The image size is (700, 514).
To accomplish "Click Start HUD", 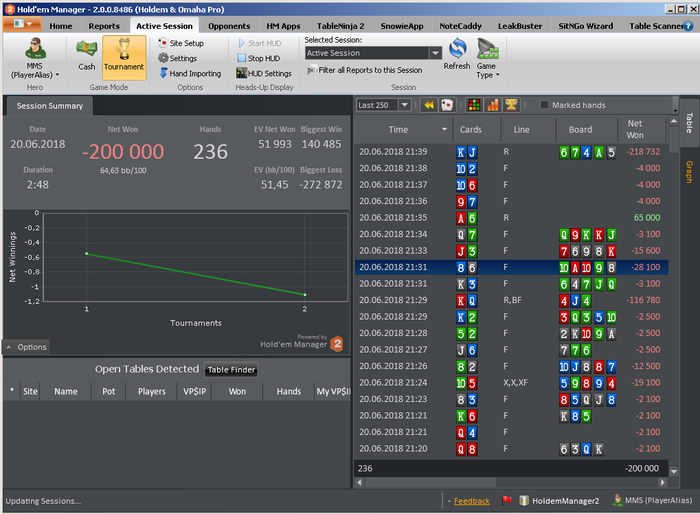I will [259, 43].
